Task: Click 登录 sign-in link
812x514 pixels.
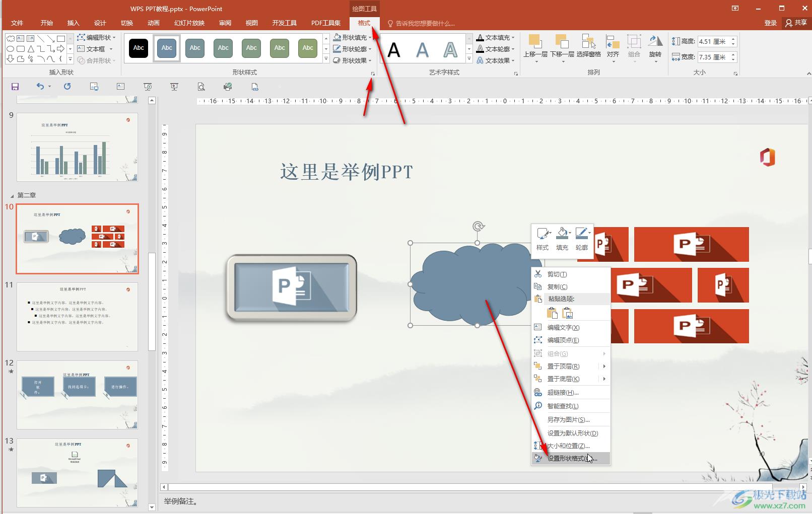Action: click(x=770, y=23)
